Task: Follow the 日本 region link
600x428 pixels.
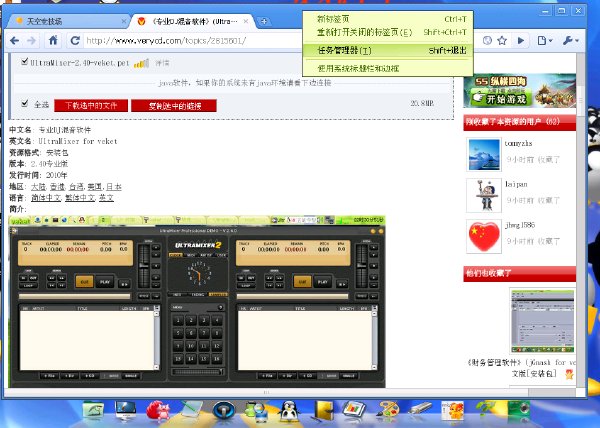Action: 113,187
